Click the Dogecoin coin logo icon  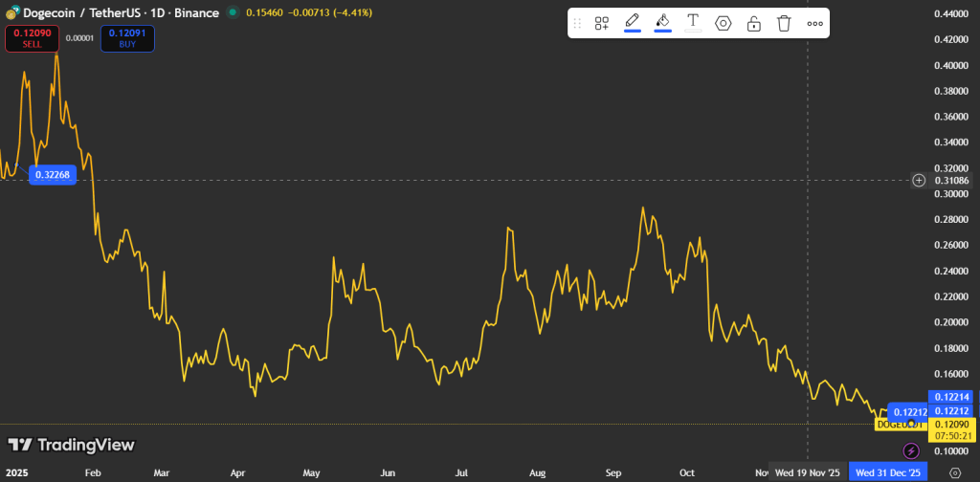pos(12,12)
